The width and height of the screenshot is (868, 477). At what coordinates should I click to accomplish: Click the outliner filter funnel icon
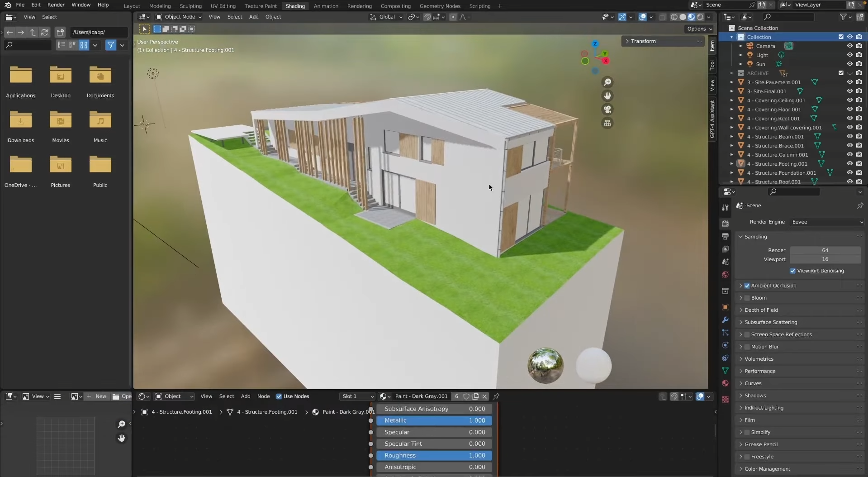843,17
